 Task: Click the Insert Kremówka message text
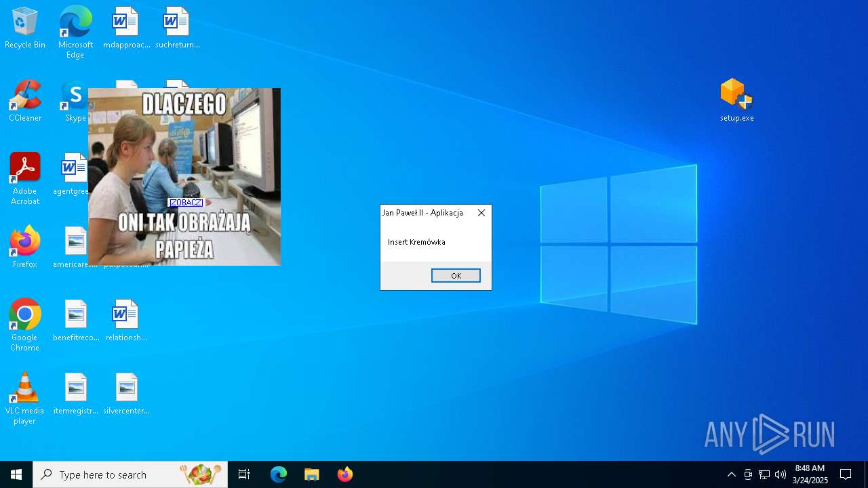tap(416, 242)
